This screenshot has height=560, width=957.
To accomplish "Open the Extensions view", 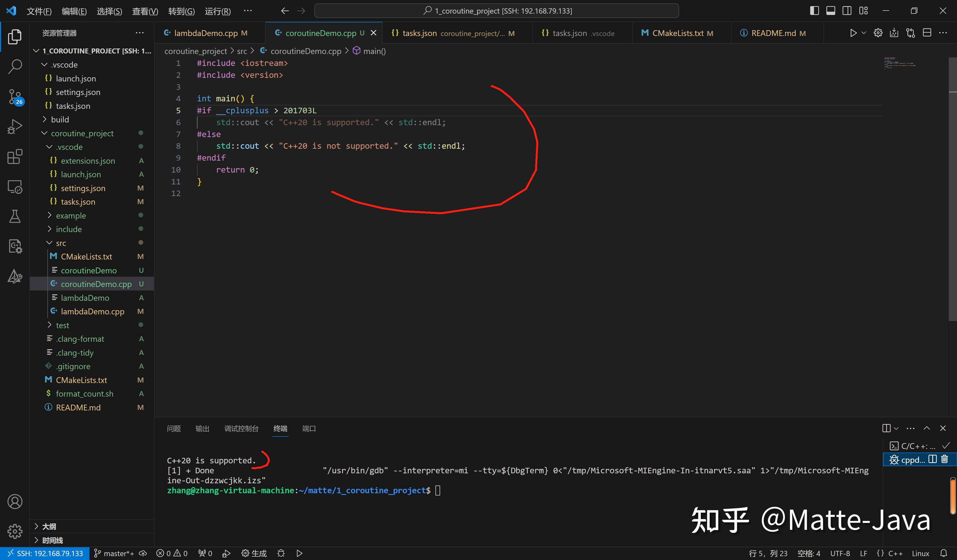I will (15, 156).
